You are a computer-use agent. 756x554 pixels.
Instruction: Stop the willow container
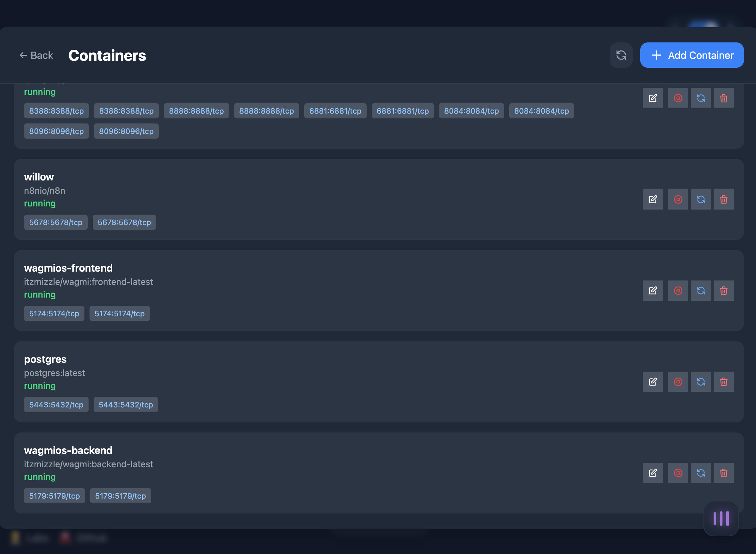point(678,199)
